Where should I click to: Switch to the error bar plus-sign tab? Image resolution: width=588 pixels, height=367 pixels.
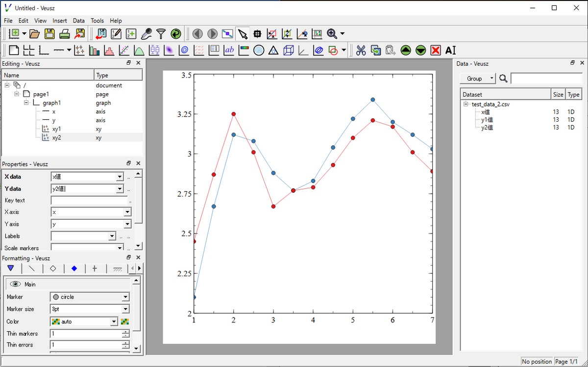click(95, 269)
